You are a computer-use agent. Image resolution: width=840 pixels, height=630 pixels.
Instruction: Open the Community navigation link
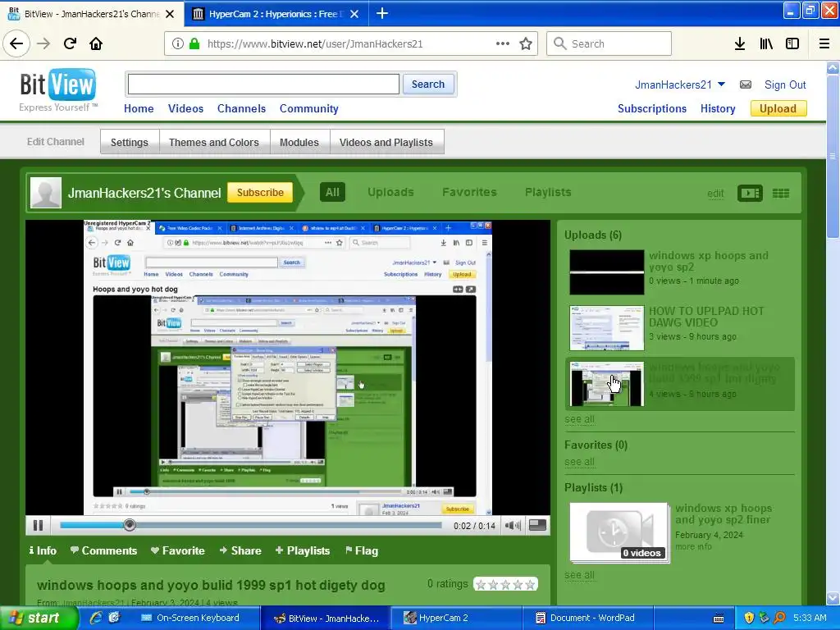point(309,109)
